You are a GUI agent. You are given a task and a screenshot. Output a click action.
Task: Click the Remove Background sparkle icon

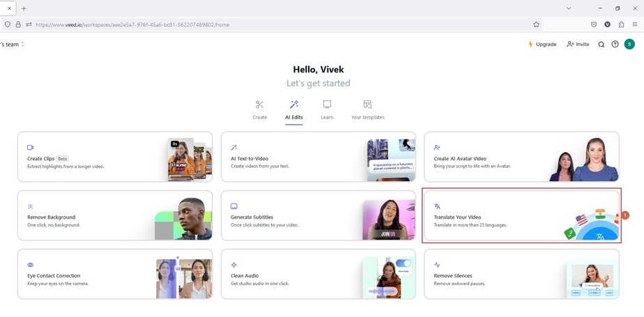tap(31, 206)
